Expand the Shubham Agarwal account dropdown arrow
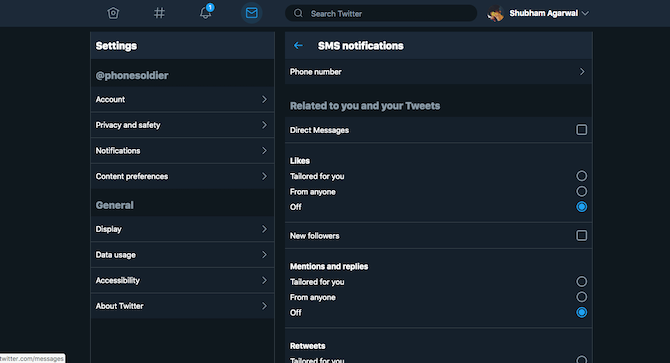Image resolution: width=670 pixels, height=363 pixels. coord(585,14)
